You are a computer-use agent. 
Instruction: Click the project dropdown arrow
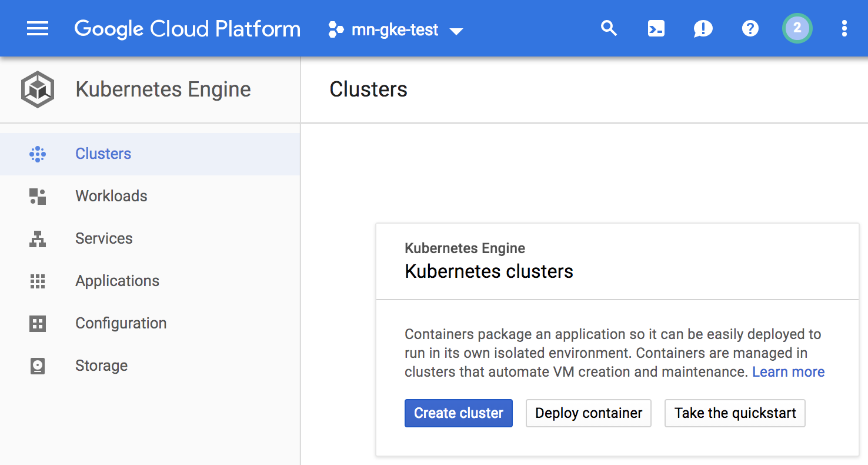pos(456,31)
